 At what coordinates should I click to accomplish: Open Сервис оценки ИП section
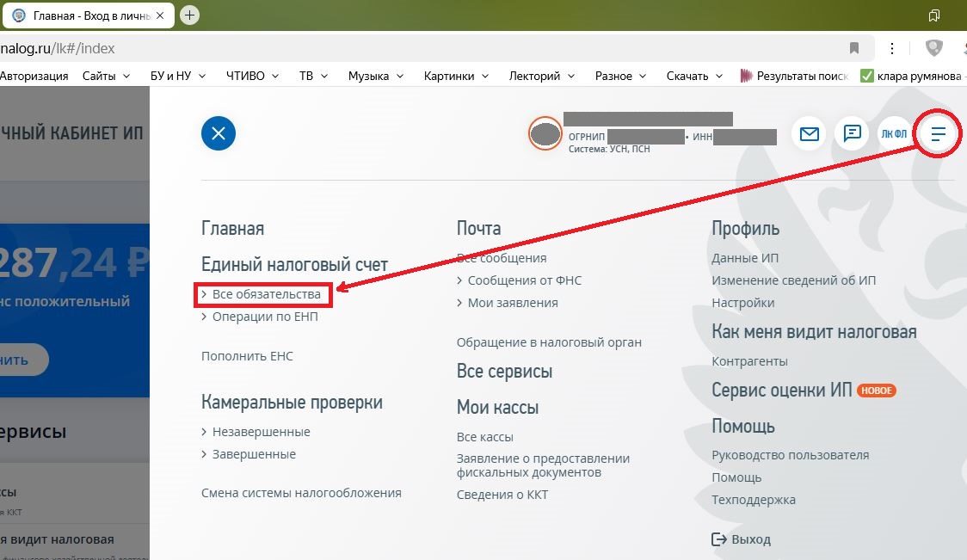coord(781,390)
